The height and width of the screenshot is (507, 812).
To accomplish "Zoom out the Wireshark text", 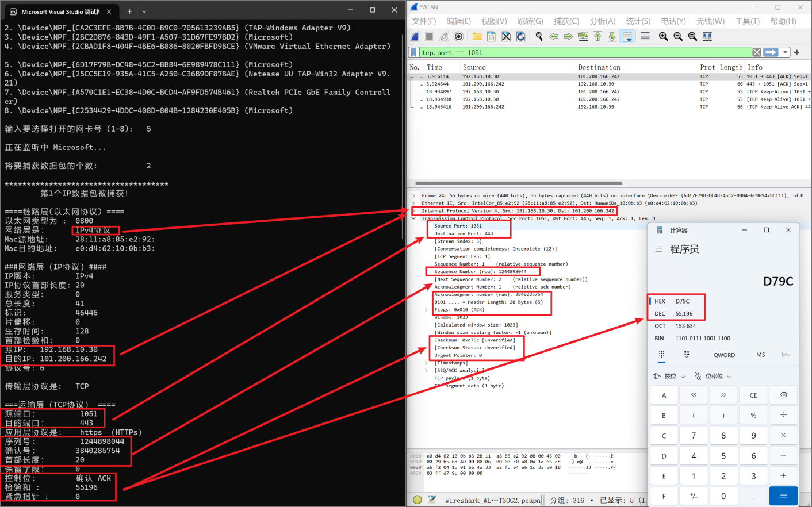I will (x=678, y=36).
